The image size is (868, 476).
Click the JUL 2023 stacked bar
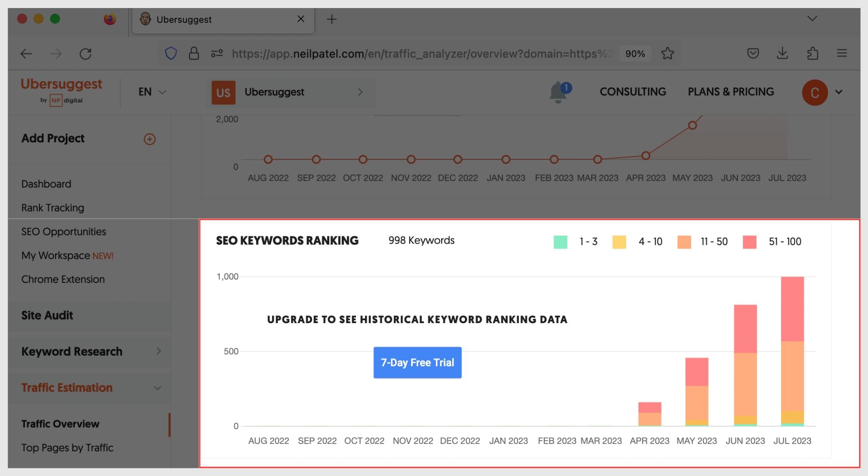[793, 351]
